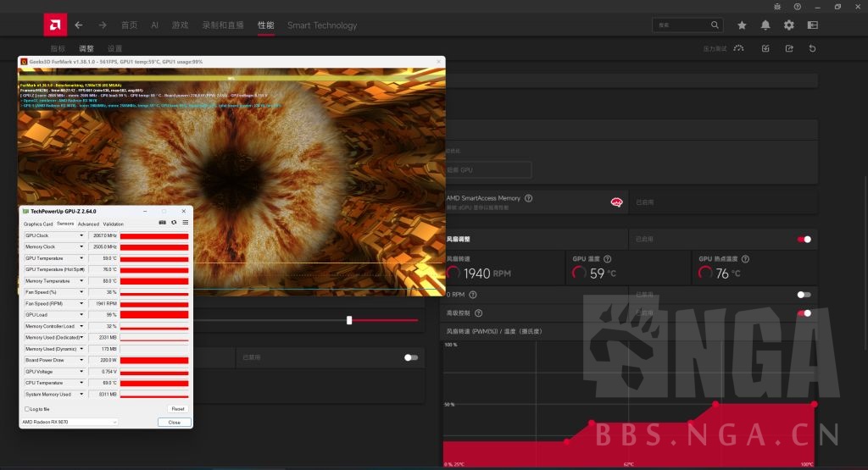Check the Log to file checkbox
The image size is (868, 470).
click(x=27, y=408)
